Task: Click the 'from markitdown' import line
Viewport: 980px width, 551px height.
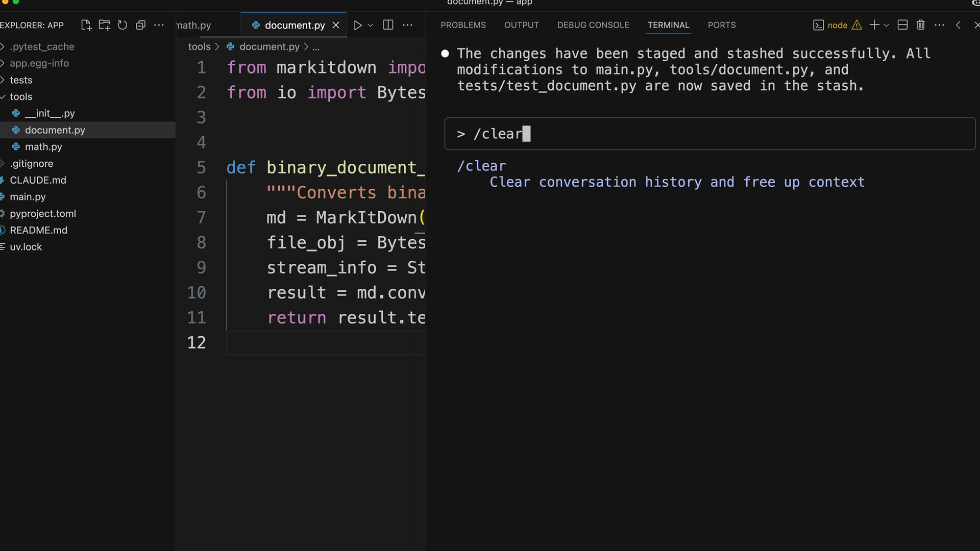Action: [326, 67]
